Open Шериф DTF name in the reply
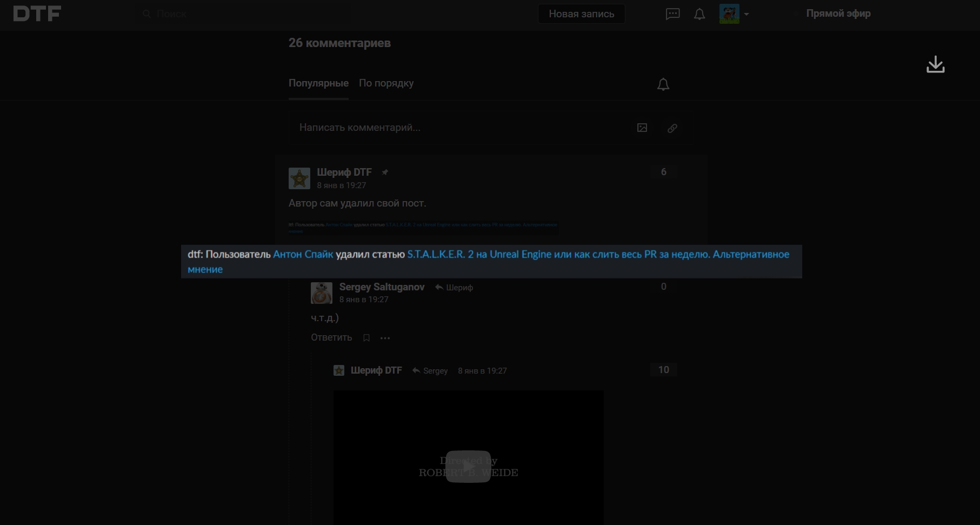 [x=376, y=370]
